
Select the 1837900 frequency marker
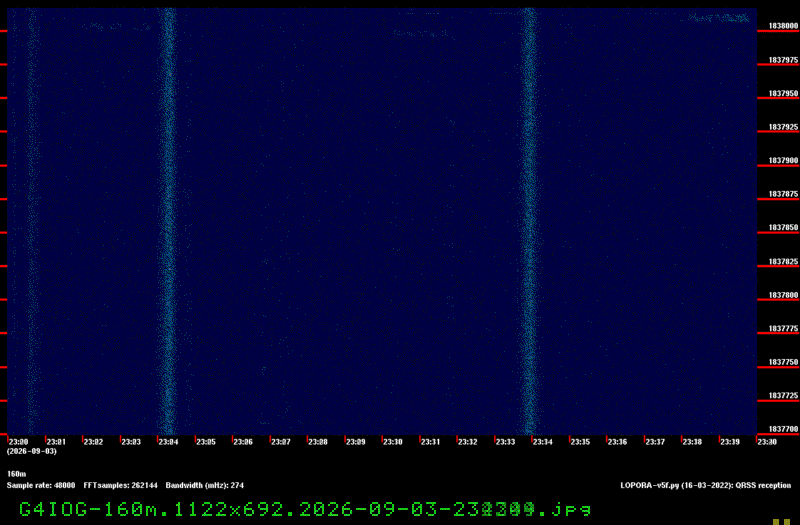783,160
